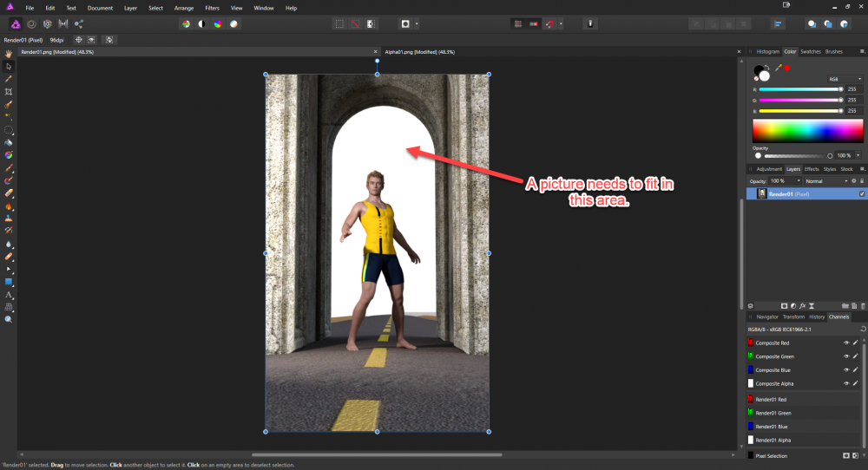Screen dimensions: 868x470
Task: Pick a color in the spectrum box
Action: click(x=807, y=131)
